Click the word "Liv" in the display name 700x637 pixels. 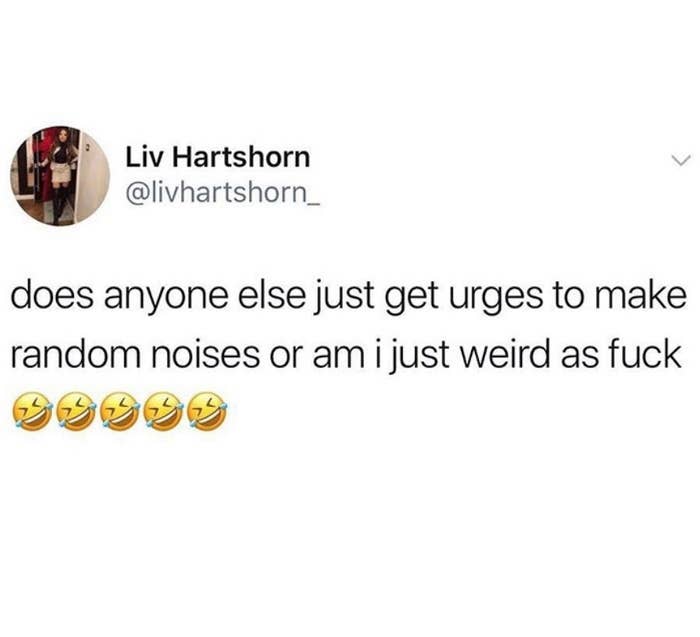coord(146,157)
